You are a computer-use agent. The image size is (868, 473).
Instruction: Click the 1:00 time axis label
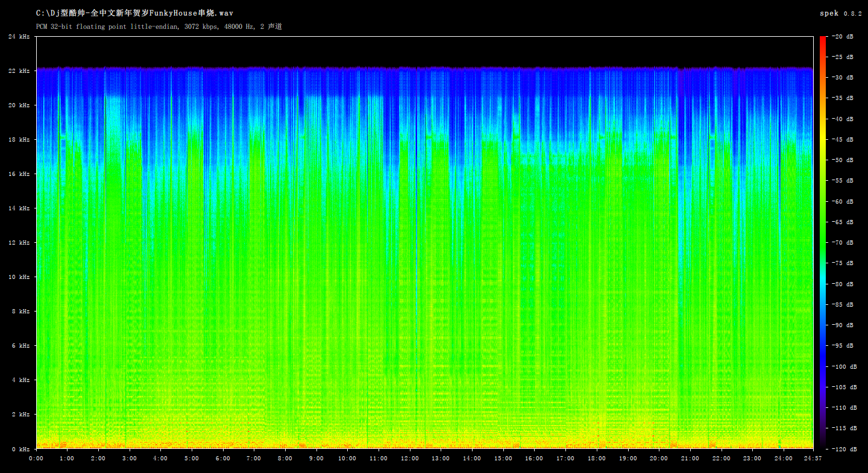click(x=68, y=459)
